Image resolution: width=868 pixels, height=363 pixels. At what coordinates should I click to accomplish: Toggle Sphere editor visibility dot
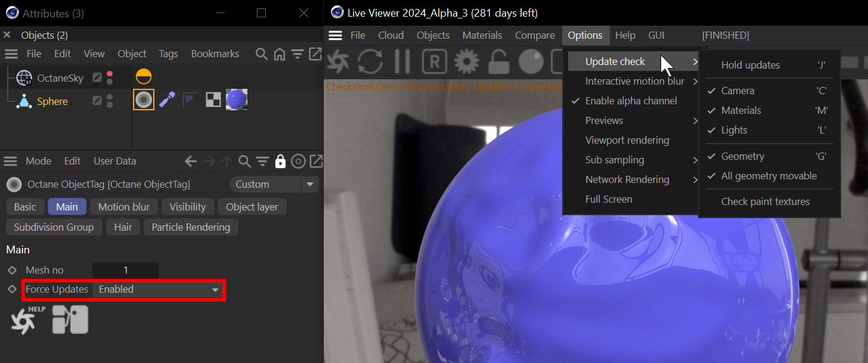tap(110, 97)
